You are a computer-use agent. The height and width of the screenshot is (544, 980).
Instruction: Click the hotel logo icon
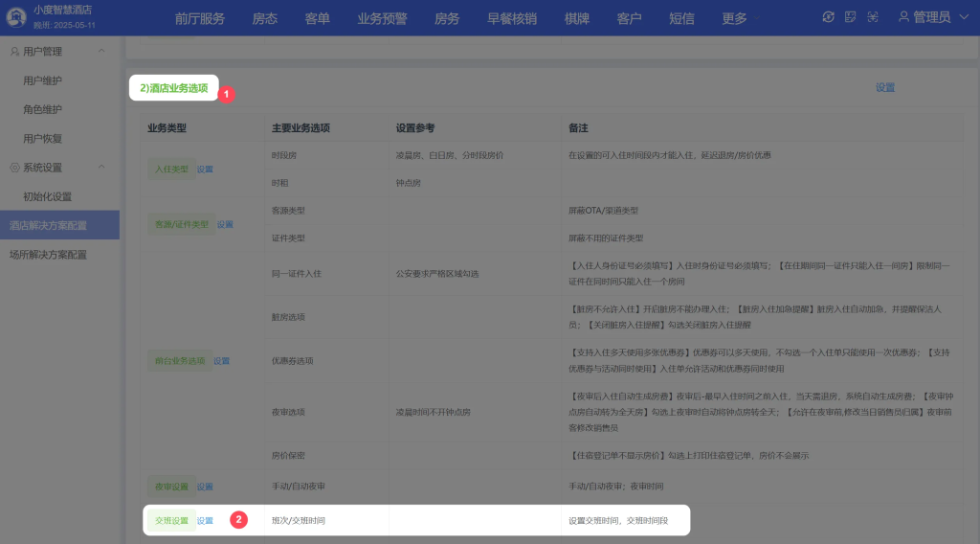tap(16, 17)
